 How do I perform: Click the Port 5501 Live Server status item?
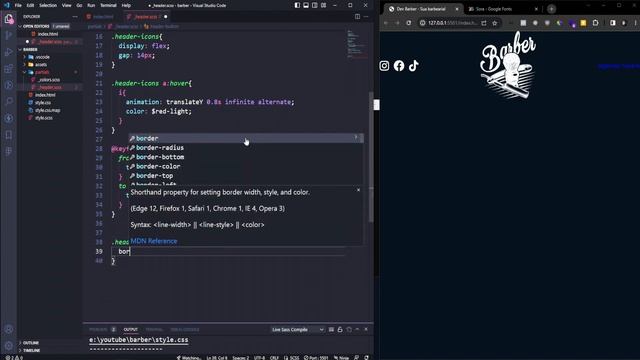[316, 358]
